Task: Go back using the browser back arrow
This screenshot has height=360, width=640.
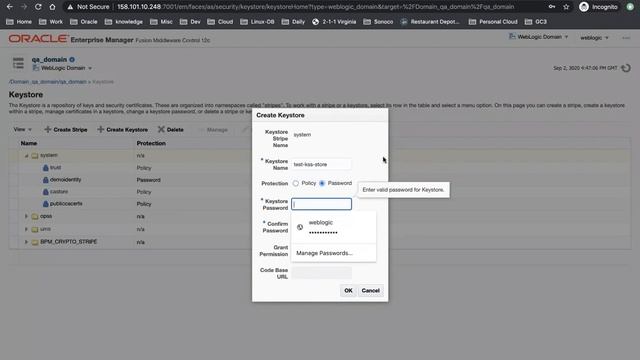Action: point(9,7)
